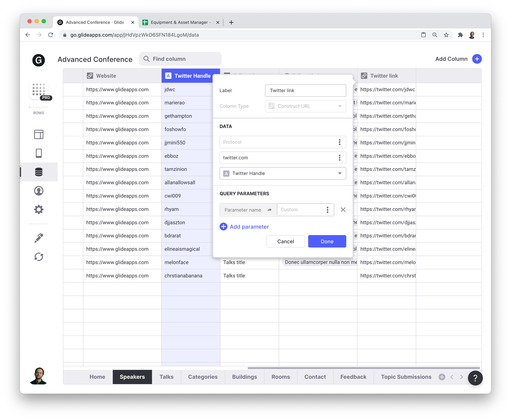Click the blue Add Column plus icon
Viewport: 511px width, 420px height.
pos(477,59)
